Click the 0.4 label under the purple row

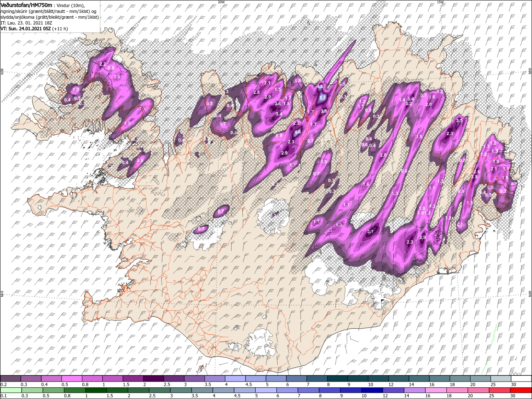(44, 384)
